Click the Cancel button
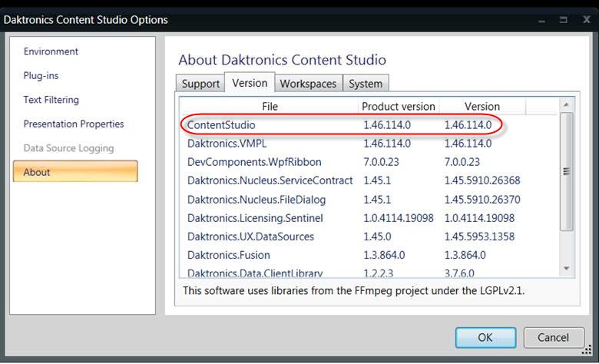Image resolution: width=599 pixels, height=364 pixels. [553, 337]
